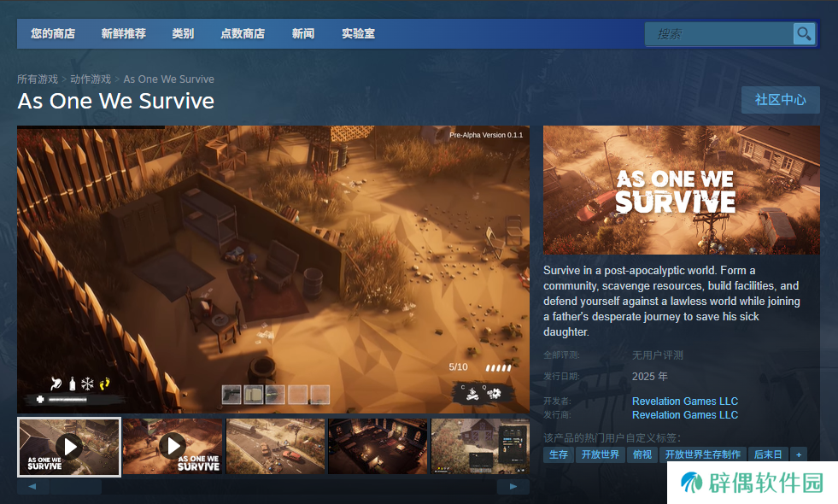Click the thumbnail strip scrollbar handle
This screenshot has width=838, height=504.
tap(76, 486)
